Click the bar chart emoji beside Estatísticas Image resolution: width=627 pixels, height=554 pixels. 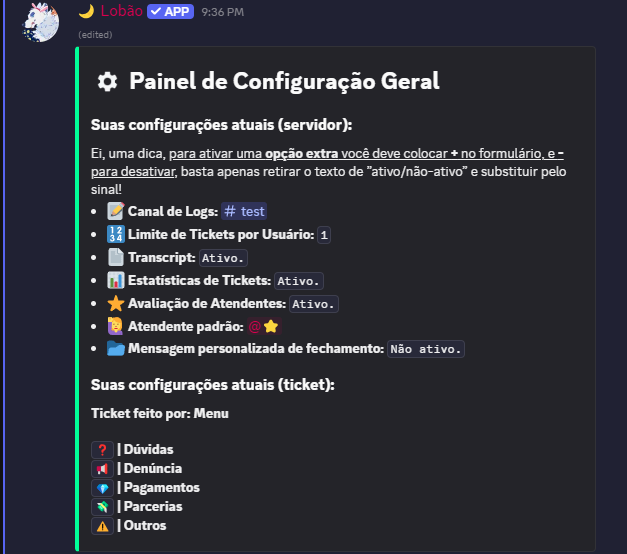click(x=115, y=280)
